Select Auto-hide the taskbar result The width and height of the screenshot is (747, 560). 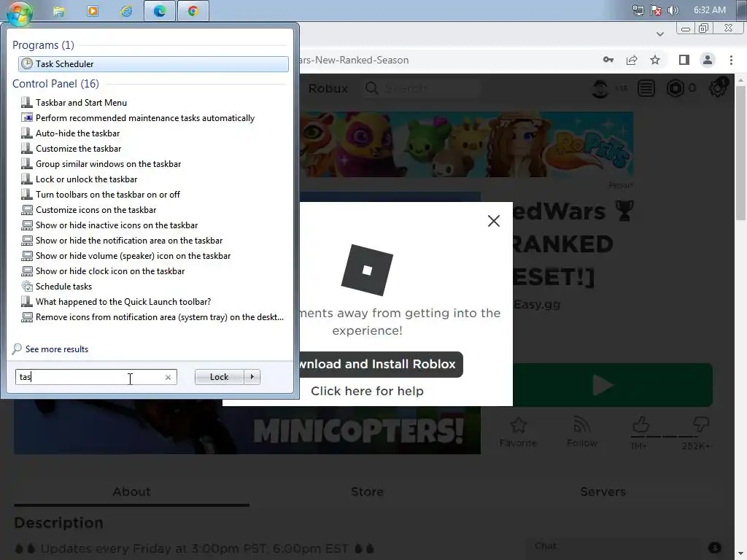(77, 133)
